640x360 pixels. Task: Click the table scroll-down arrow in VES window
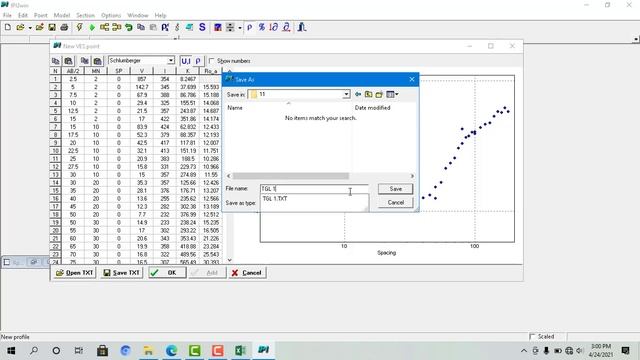tap(229, 260)
